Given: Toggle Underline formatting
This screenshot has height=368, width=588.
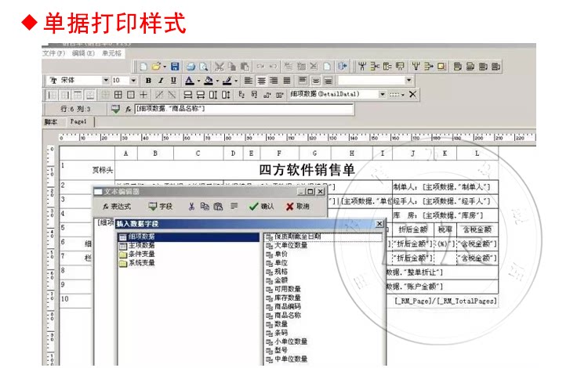Looking at the screenshot, I should (x=173, y=81).
